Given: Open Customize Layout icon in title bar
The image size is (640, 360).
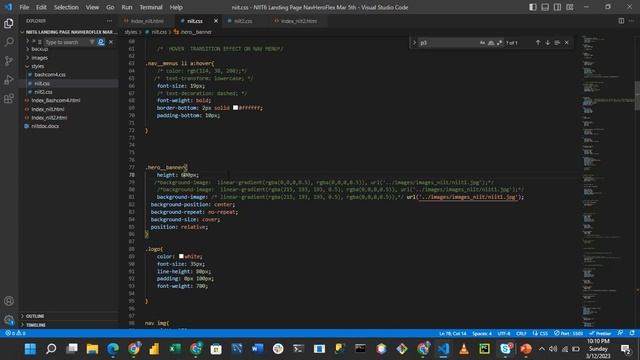Looking at the screenshot, I should pos(569,7).
